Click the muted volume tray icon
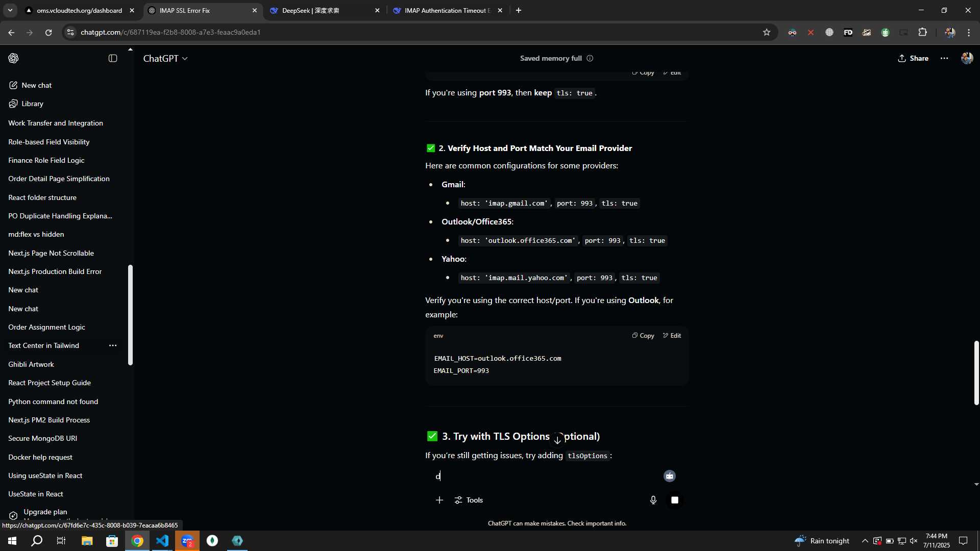The height and width of the screenshot is (551, 980). click(x=914, y=541)
